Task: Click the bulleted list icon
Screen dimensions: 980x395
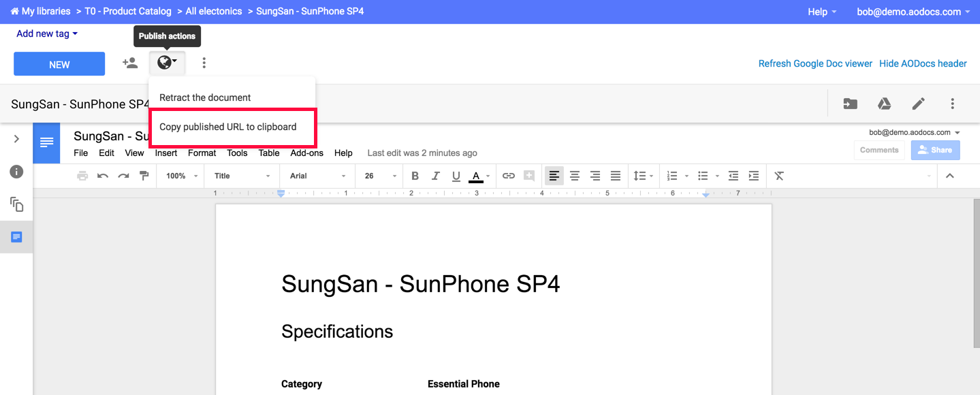Action: tap(704, 176)
